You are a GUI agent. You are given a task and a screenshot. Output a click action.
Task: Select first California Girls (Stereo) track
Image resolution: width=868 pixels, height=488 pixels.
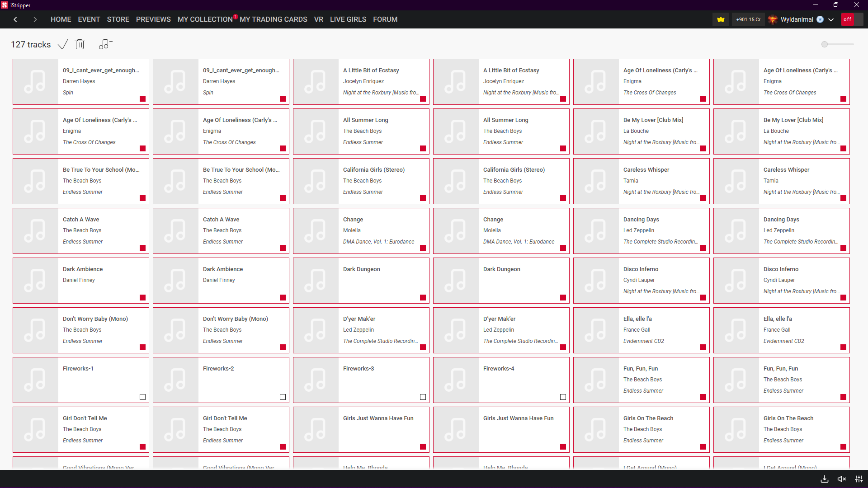361,181
